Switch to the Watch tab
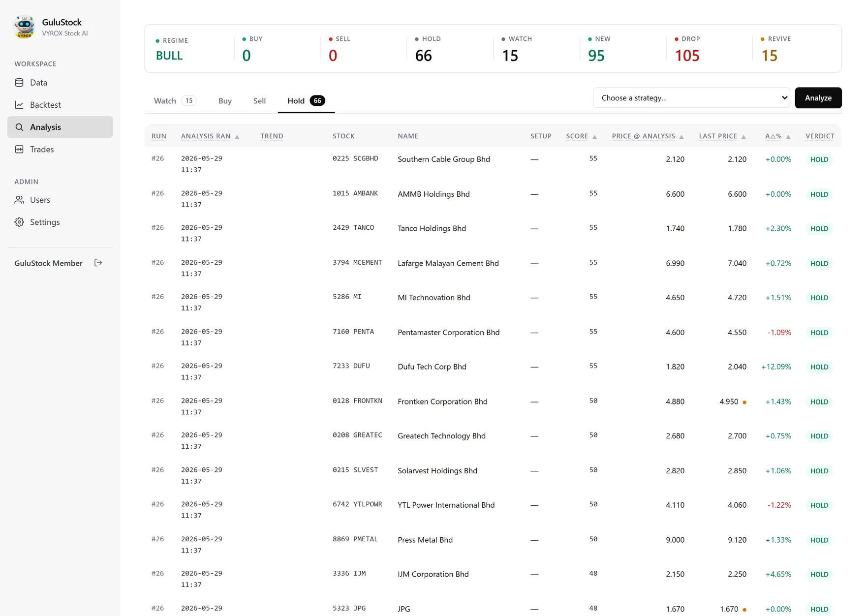The image size is (866, 616). (x=175, y=101)
